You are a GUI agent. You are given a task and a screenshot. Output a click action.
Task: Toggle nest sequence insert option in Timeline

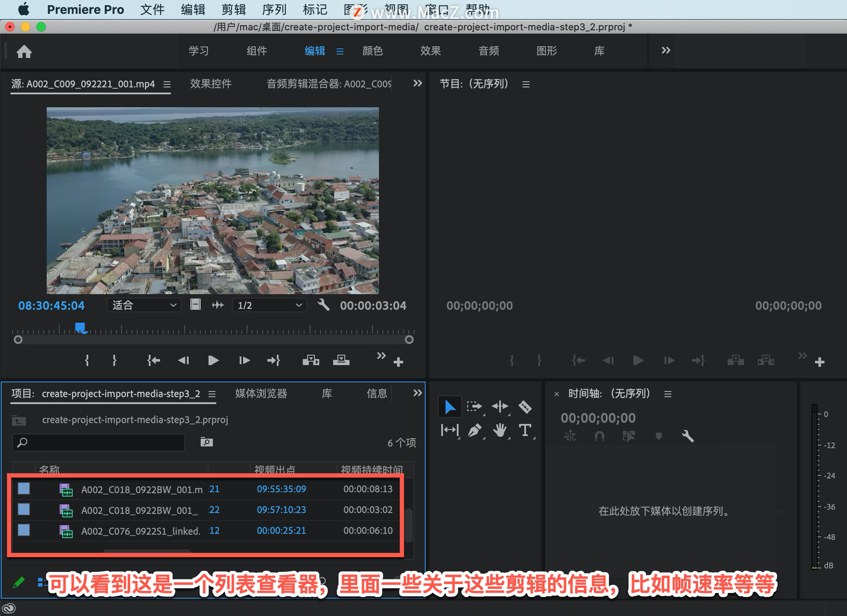570,436
